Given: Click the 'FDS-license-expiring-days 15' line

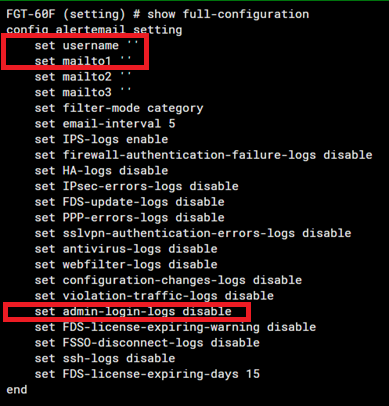Looking at the screenshot, I should click(x=147, y=374).
